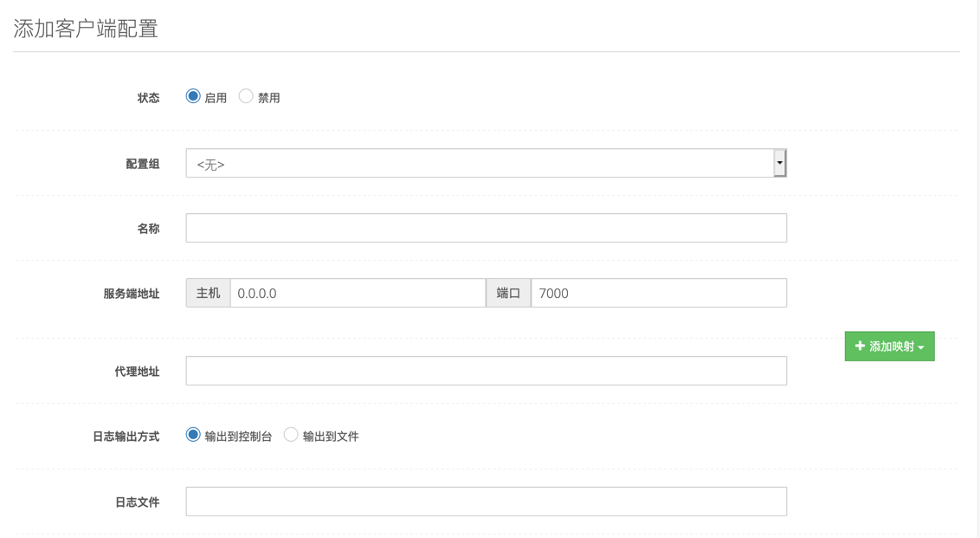Open the 配置组 select box showing <无>
The image size is (980, 538).
pyautogui.click(x=480, y=164)
